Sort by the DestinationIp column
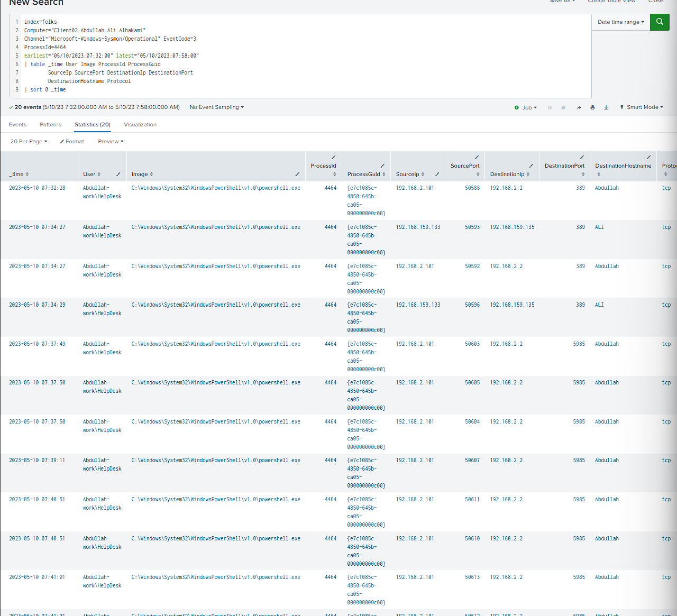This screenshot has width=677, height=616. tap(510, 174)
